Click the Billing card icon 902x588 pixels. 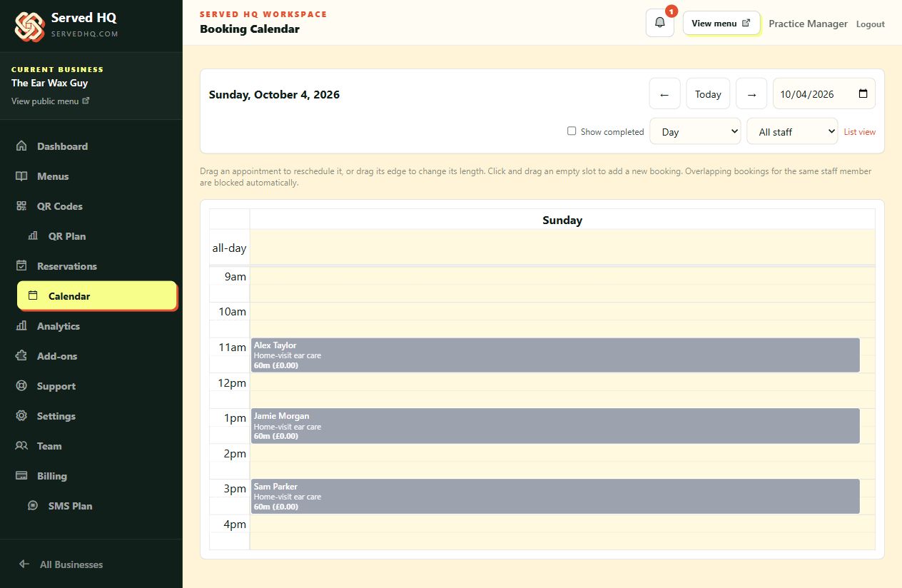click(21, 476)
